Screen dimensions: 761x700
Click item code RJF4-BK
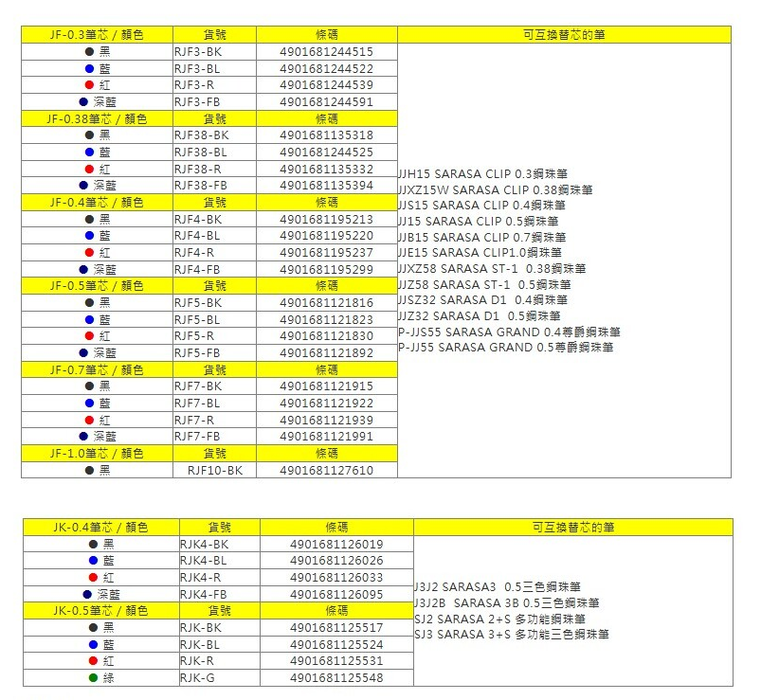pyautogui.click(x=198, y=220)
